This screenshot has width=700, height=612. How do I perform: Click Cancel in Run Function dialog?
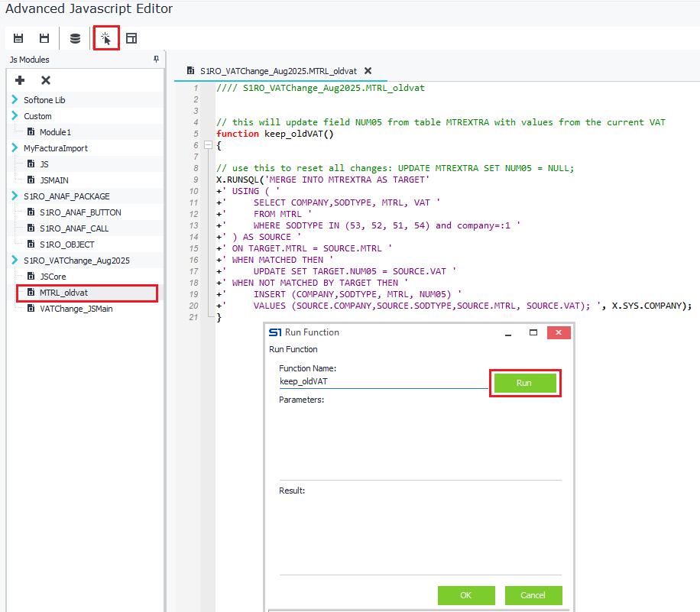click(533, 595)
